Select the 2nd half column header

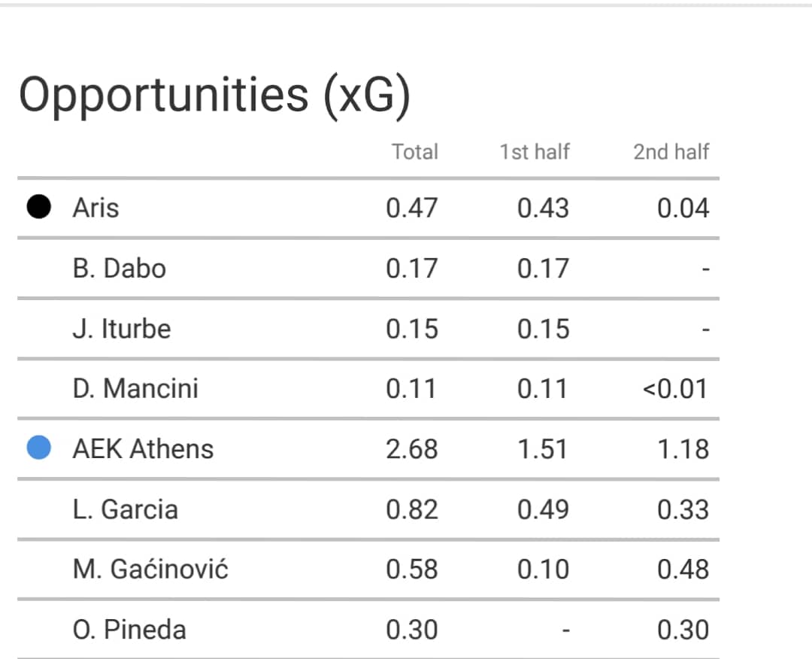point(671,152)
